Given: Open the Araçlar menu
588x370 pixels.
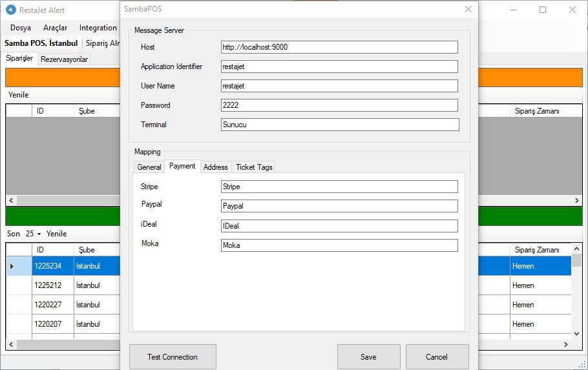Looking at the screenshot, I should pos(55,28).
